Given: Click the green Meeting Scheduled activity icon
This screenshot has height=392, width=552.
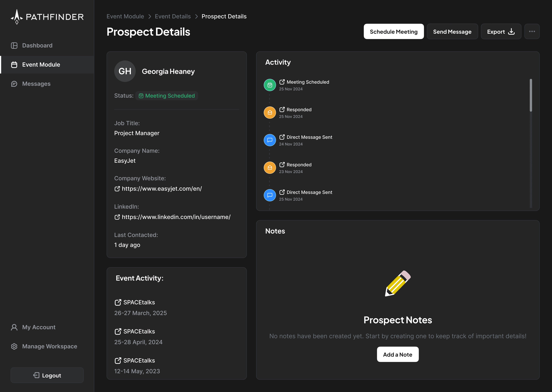Looking at the screenshot, I should point(270,85).
